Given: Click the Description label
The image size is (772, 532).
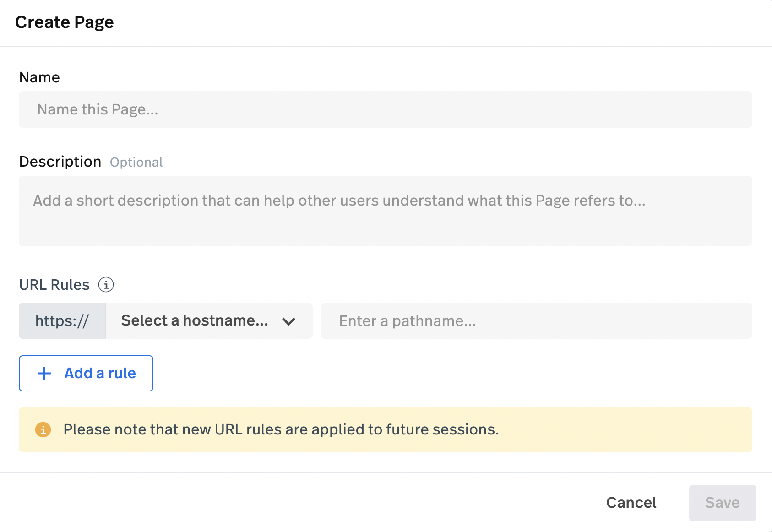Looking at the screenshot, I should click(60, 162).
